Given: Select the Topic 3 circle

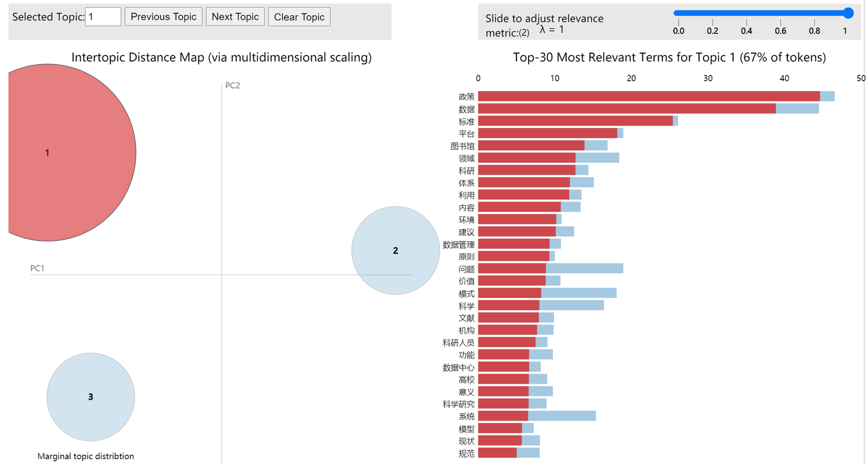Looking at the screenshot, I should [90, 396].
